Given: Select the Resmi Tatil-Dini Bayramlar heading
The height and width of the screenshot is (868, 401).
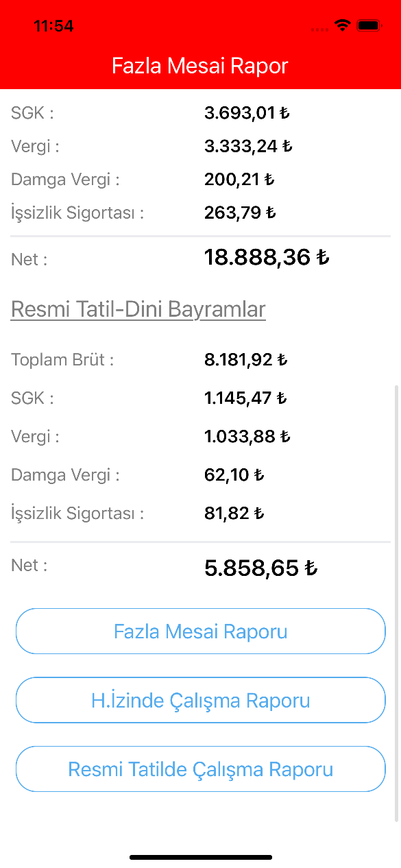Looking at the screenshot, I should tap(138, 309).
